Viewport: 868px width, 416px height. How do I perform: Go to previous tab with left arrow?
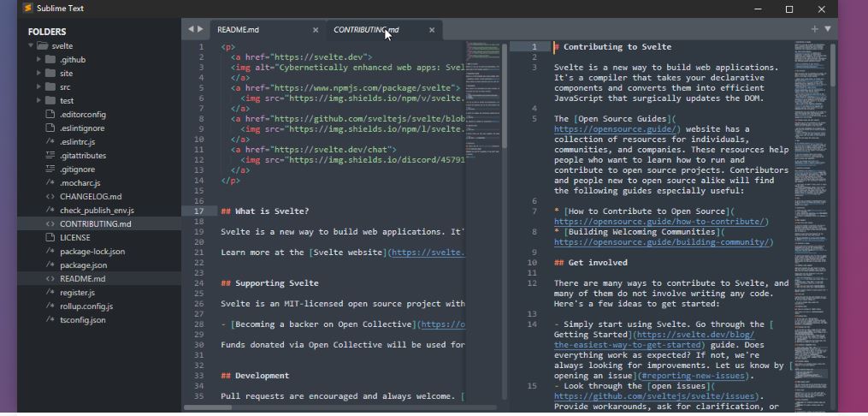point(191,29)
